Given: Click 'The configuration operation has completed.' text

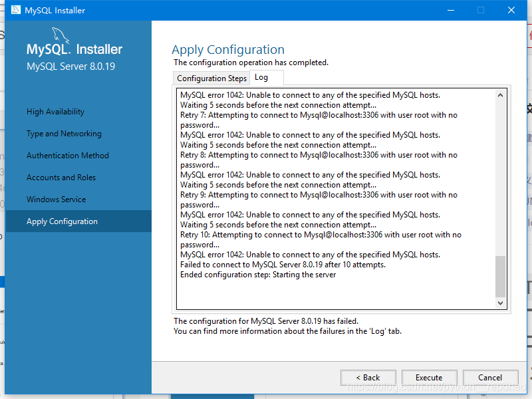Looking at the screenshot, I should [251, 63].
